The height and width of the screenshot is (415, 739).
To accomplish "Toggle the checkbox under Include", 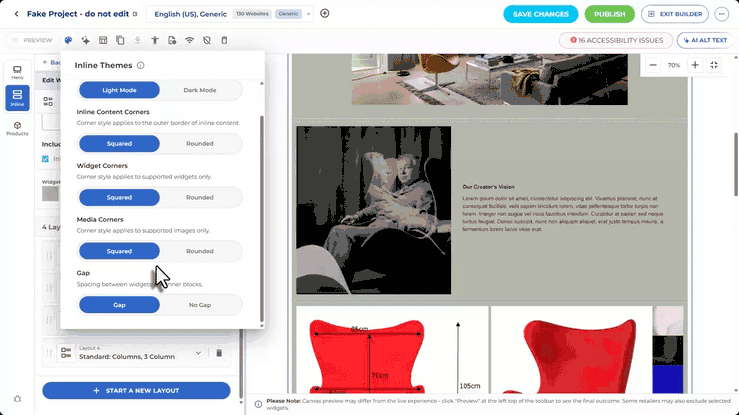I will pyautogui.click(x=45, y=159).
